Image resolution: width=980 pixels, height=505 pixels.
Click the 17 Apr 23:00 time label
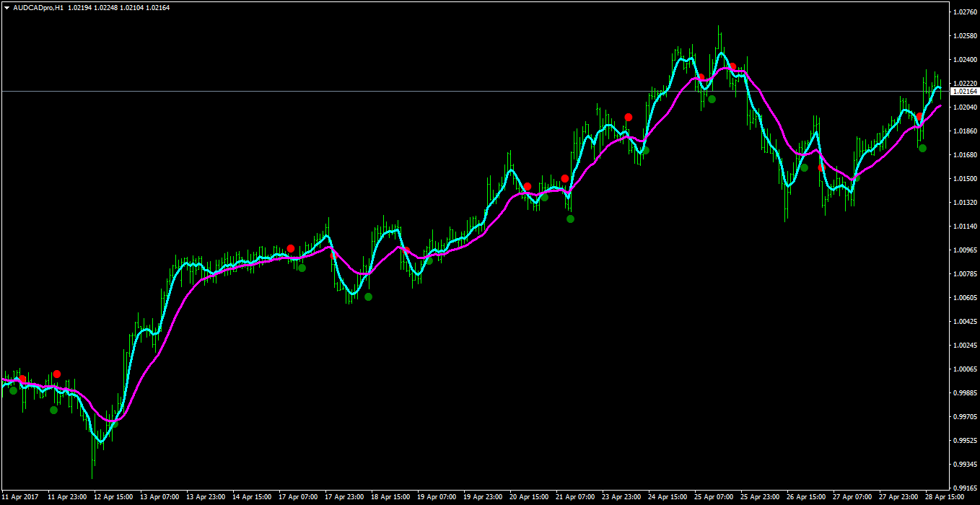pos(344,497)
